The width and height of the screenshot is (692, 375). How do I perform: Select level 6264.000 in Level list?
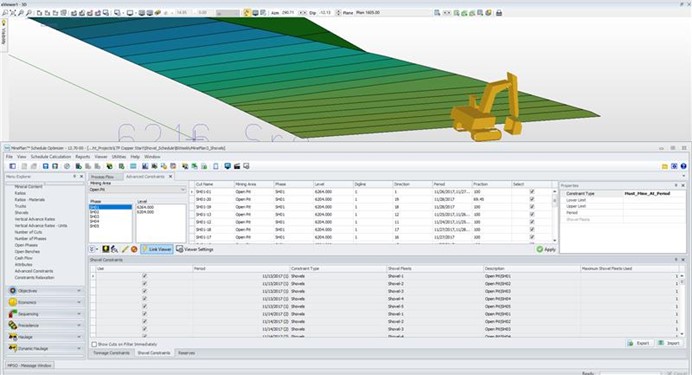(145, 207)
